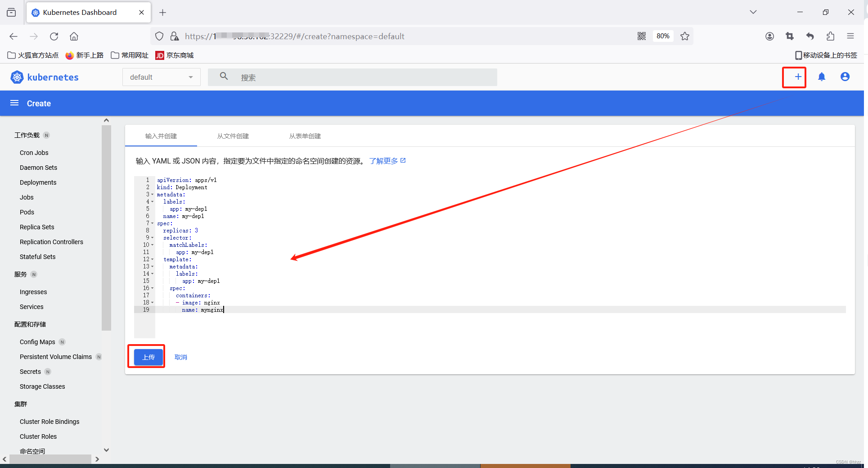This screenshot has height=468, width=868.
Task: Open Daemon Sets in sidebar
Action: coord(39,168)
